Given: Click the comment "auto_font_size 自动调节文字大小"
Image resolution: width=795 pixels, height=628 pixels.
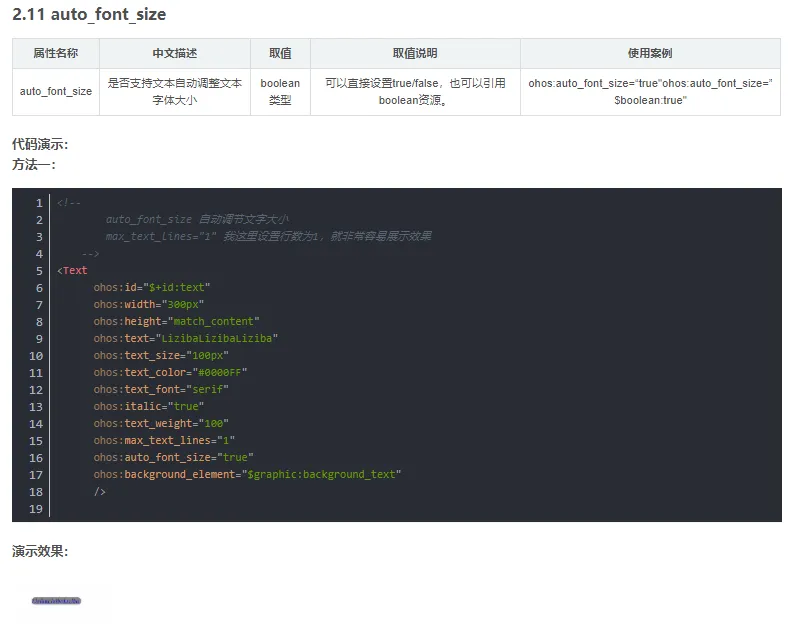Looking at the screenshot, I should pyautogui.click(x=197, y=219).
